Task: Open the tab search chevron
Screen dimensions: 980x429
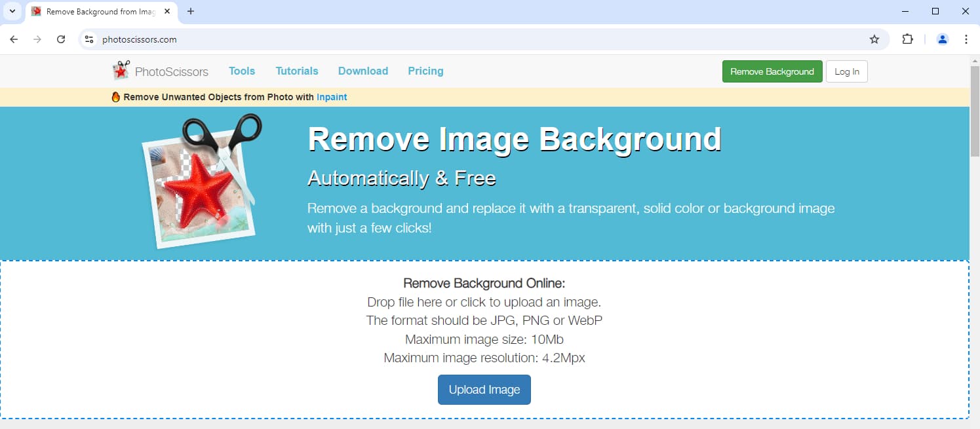Action: [12, 11]
